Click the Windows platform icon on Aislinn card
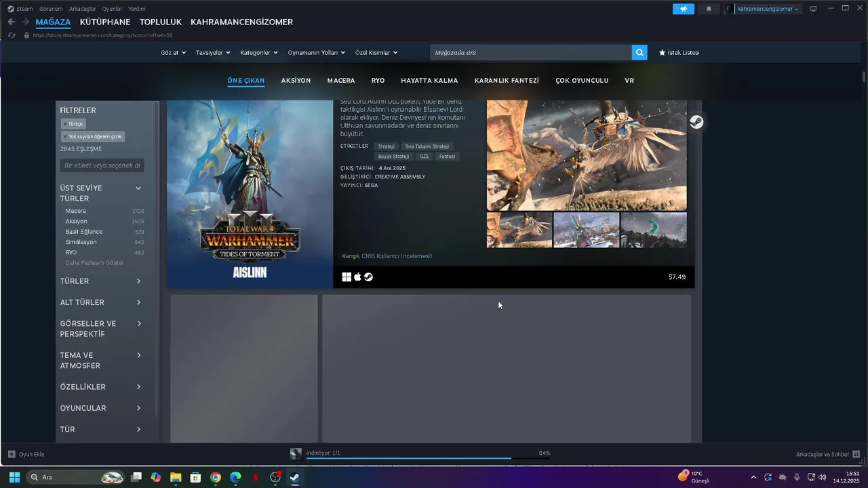The height and width of the screenshot is (488, 868). click(347, 277)
